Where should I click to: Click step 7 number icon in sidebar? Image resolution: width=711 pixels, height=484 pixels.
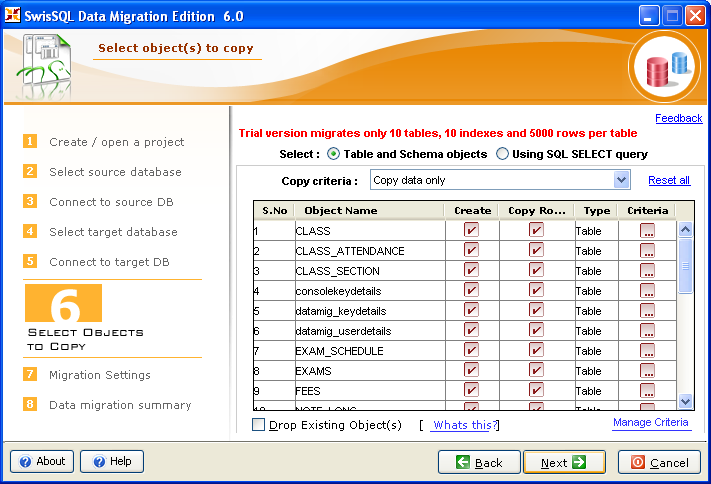30,374
